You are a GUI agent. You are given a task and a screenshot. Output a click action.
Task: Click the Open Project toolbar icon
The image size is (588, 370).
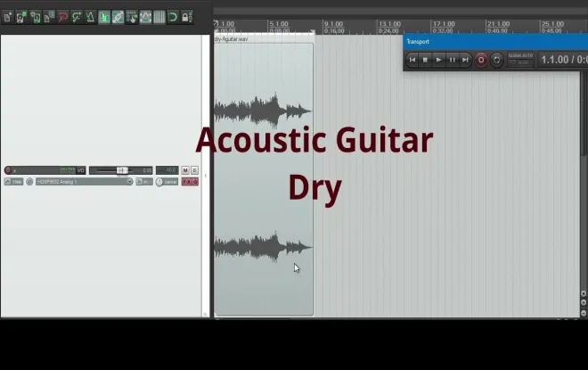tap(21, 17)
